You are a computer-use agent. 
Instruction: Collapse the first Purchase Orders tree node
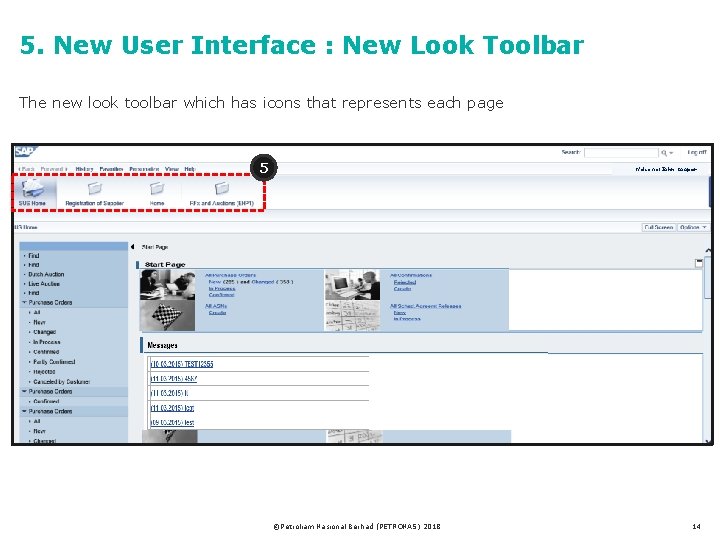point(24,303)
